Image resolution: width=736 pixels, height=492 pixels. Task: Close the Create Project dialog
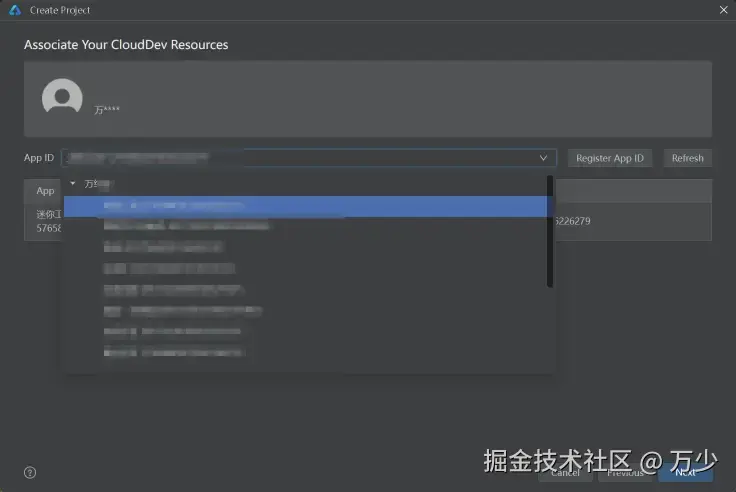point(723,10)
